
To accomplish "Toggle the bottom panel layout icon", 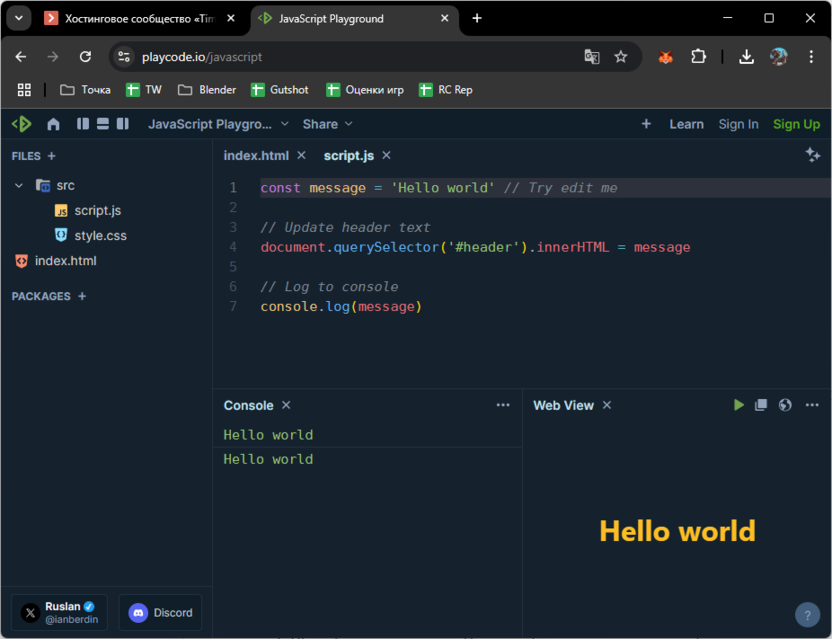I will point(102,124).
